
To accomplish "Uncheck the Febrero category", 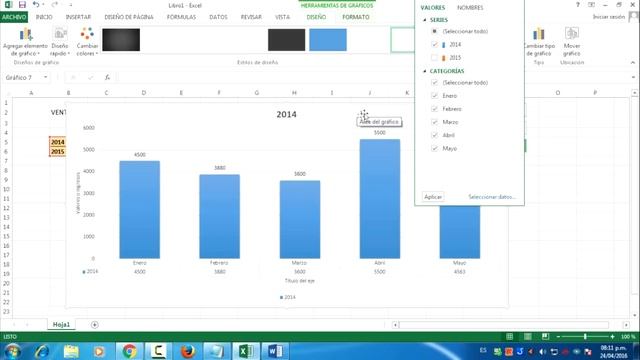I will pyautogui.click(x=434, y=109).
